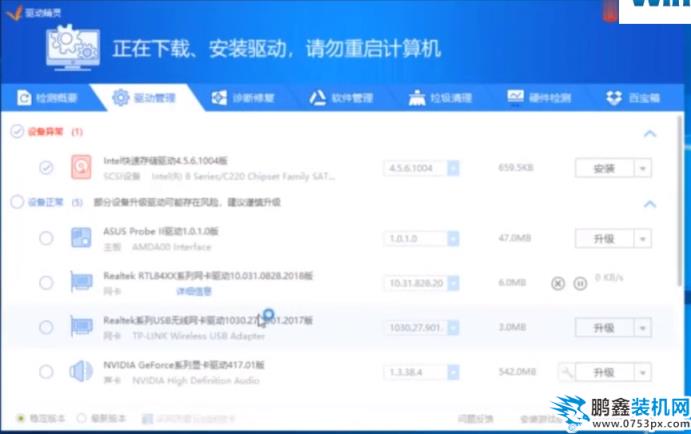Open the arrow beside Realtek USB 升级 button
The height and width of the screenshot is (434, 691).
pos(643,328)
